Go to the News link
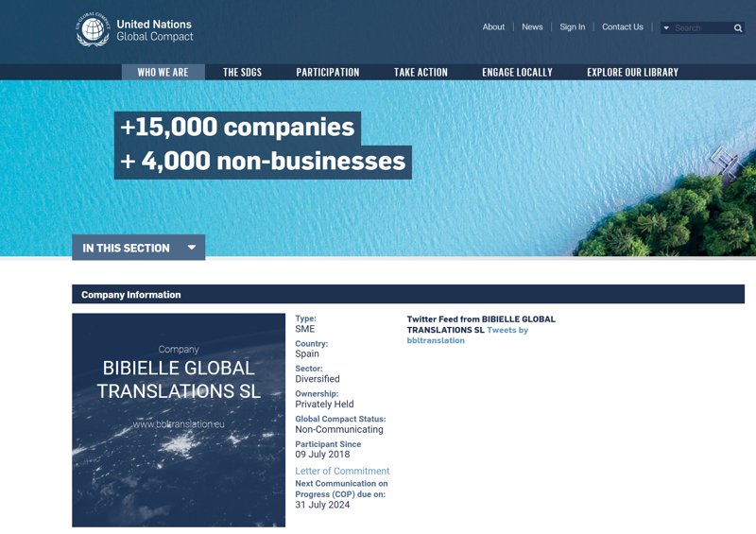 532,27
